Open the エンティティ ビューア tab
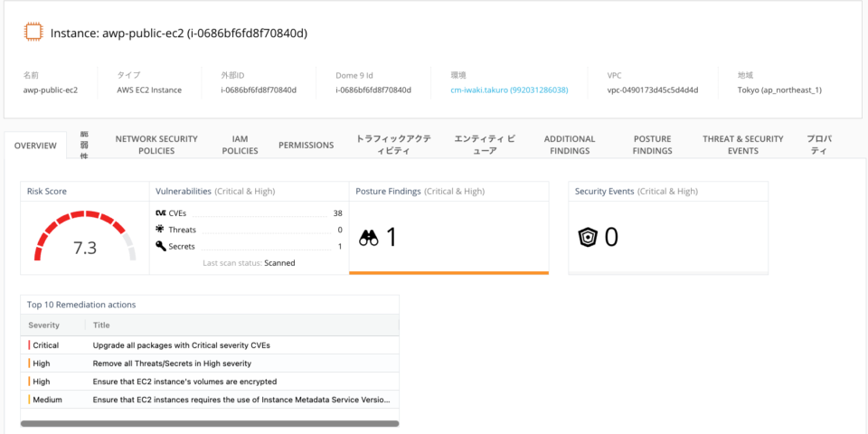868x434 pixels. tap(485, 145)
